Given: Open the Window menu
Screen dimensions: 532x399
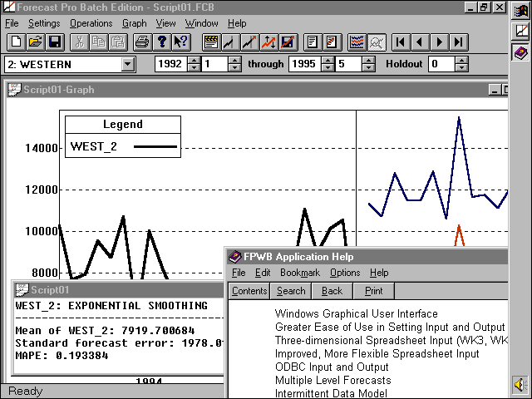Looking at the screenshot, I should tap(201, 23).
